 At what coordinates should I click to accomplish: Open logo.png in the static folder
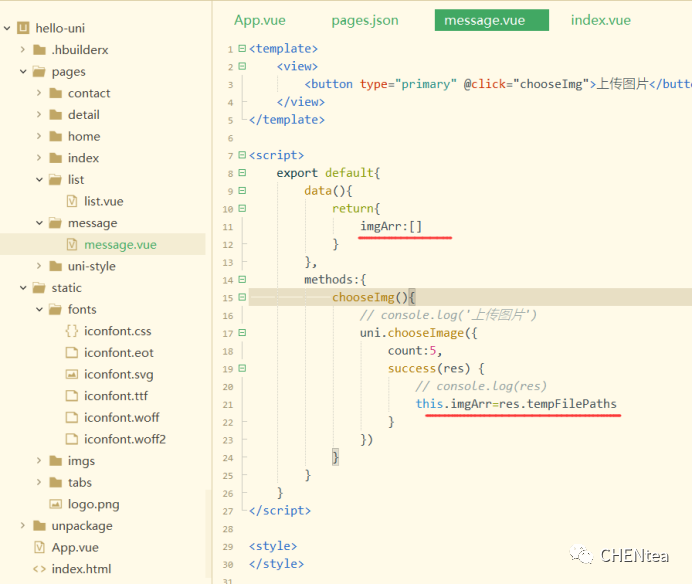93,504
